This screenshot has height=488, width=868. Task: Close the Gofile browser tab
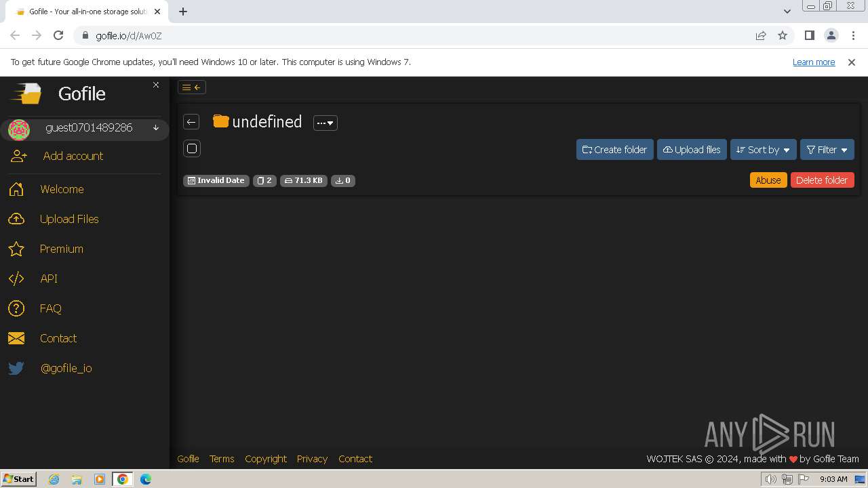tap(157, 12)
